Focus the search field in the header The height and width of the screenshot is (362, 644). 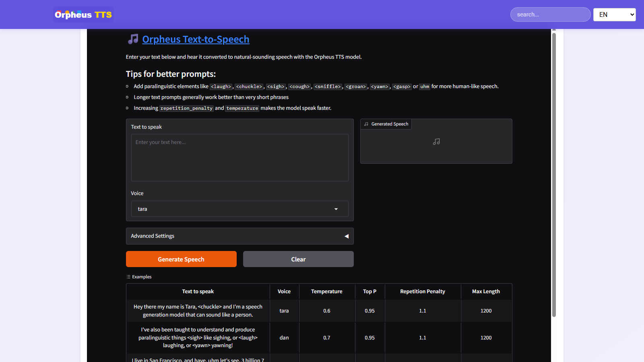coord(550,14)
